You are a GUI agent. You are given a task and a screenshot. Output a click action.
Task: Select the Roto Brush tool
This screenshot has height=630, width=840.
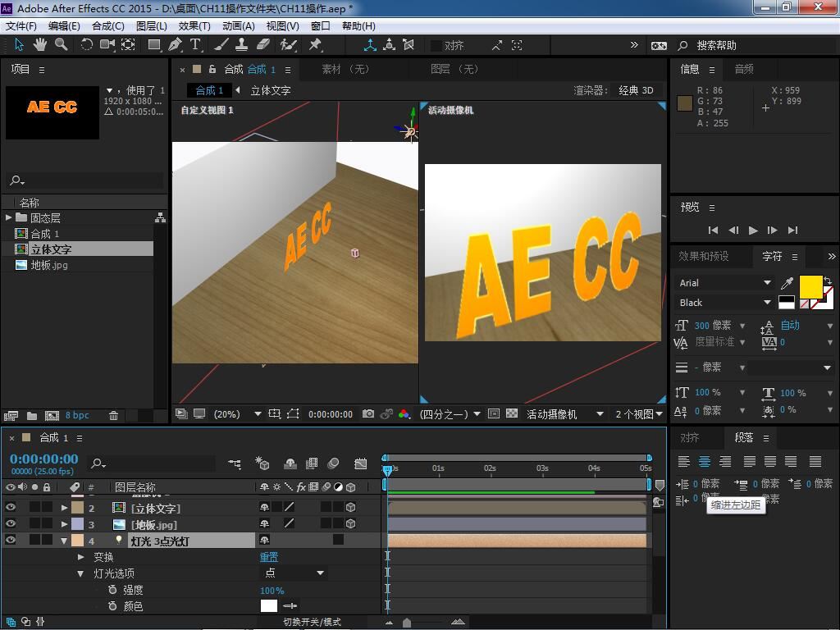point(288,45)
